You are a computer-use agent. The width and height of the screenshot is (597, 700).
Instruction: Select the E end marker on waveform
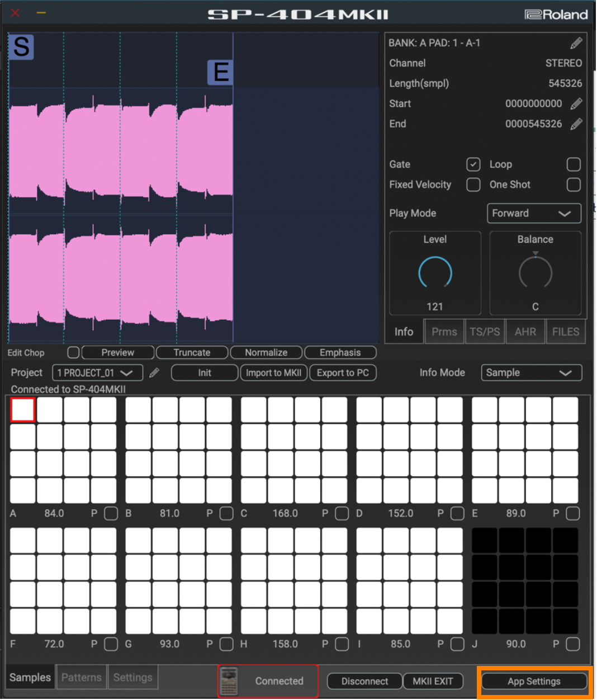(x=220, y=73)
